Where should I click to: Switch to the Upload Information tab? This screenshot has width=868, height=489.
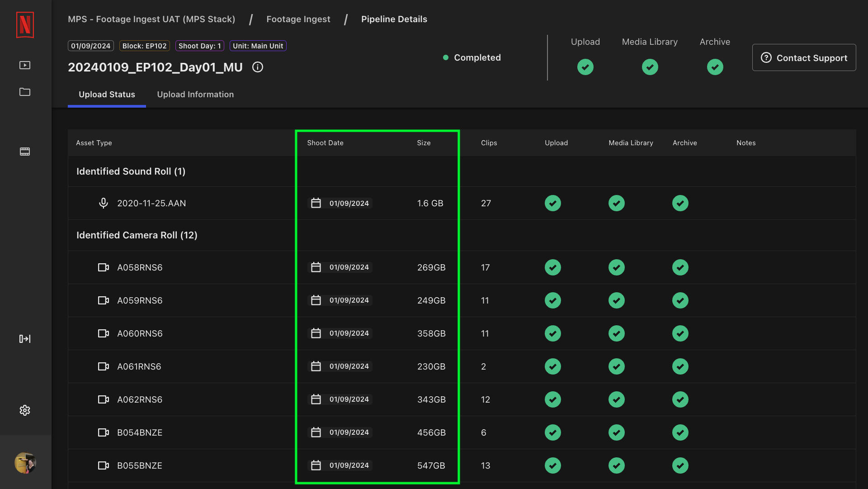coord(195,95)
